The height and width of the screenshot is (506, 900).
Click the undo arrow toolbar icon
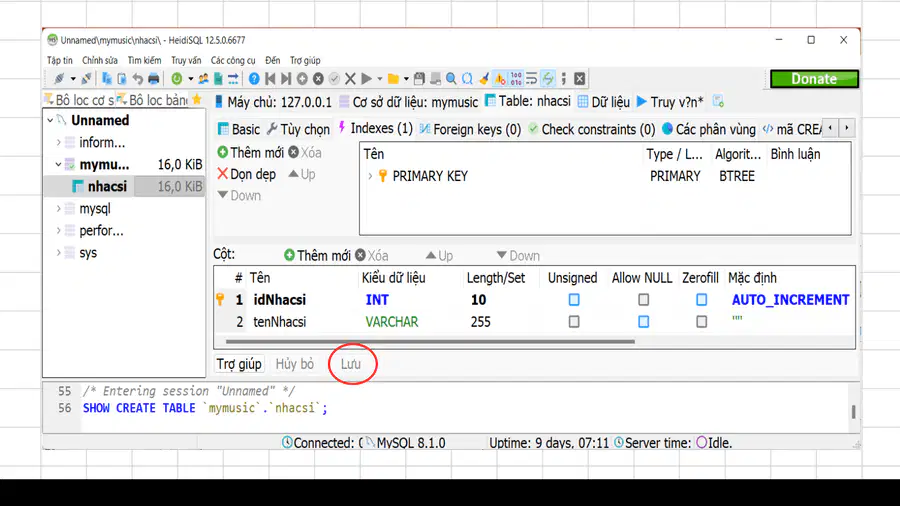tap(138, 79)
